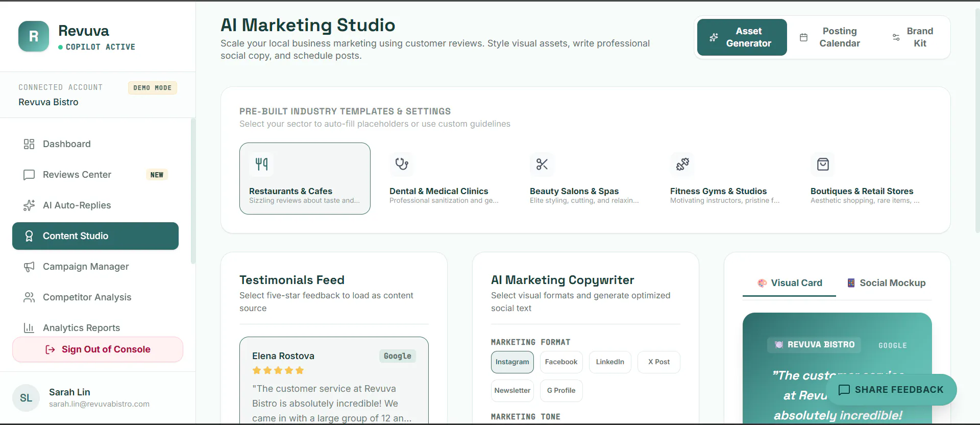Click the Share Feedback button

point(891,390)
